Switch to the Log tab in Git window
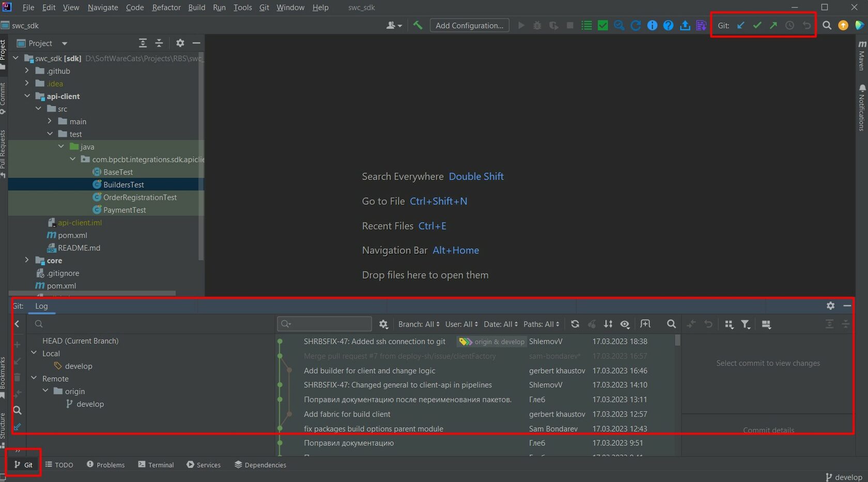 (41, 306)
